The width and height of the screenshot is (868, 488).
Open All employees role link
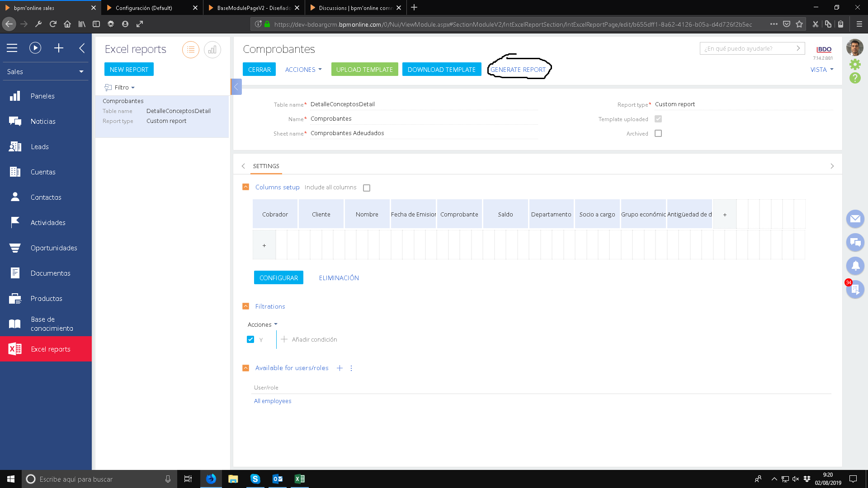click(x=273, y=401)
